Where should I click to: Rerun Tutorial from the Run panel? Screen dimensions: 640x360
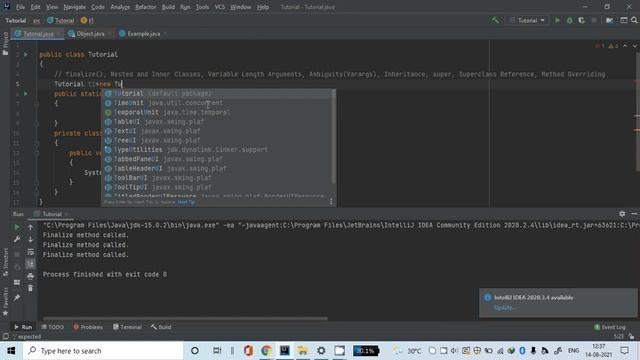17,227
